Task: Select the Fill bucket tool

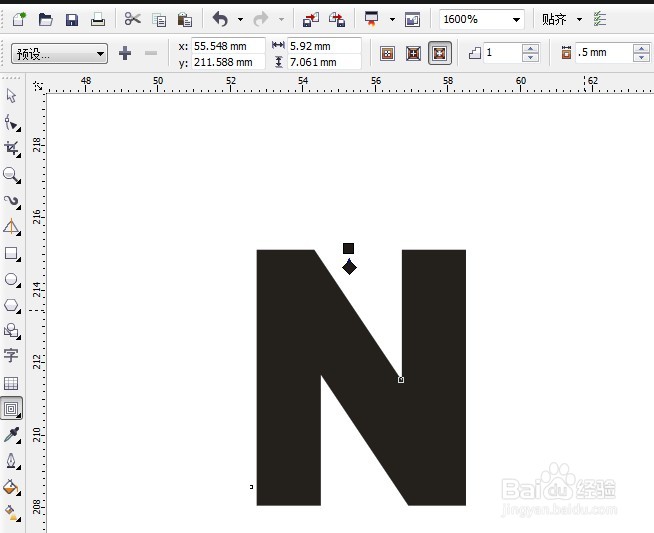Action: click(12, 487)
